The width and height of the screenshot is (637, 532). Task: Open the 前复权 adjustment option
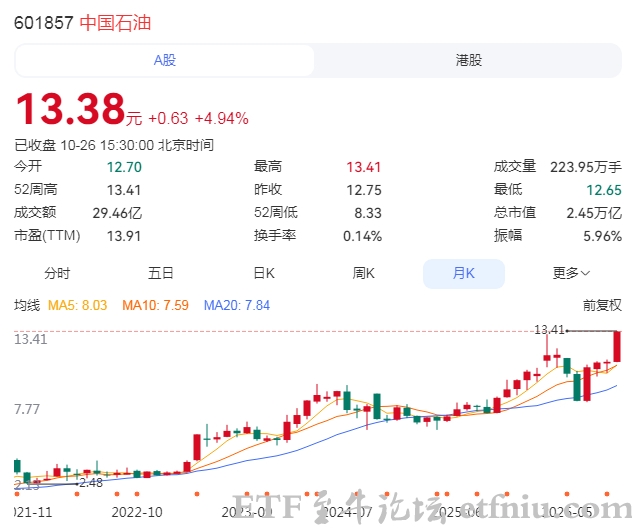(x=602, y=305)
